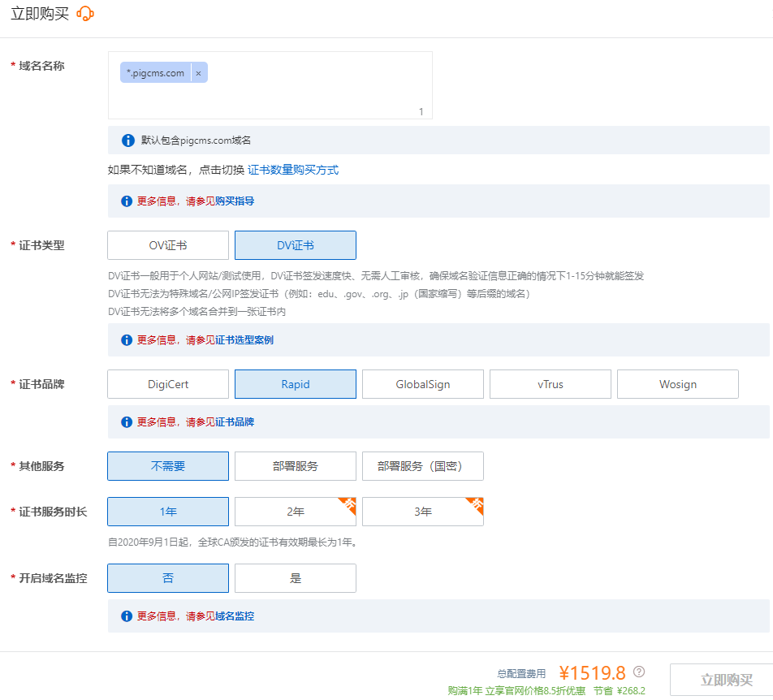Open the 证书数量购买方式 link

[x=293, y=170]
